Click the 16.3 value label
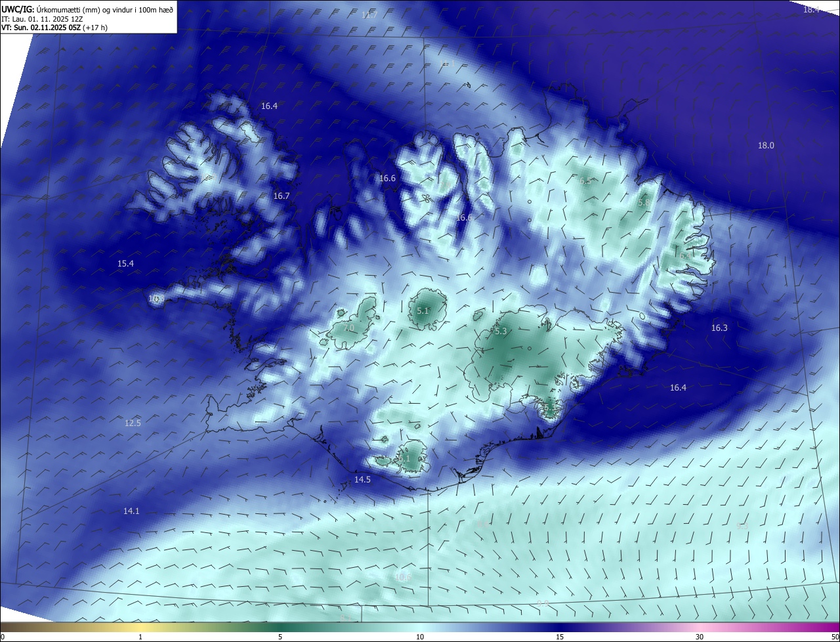Screen dimensions: 840x642 (719, 328)
